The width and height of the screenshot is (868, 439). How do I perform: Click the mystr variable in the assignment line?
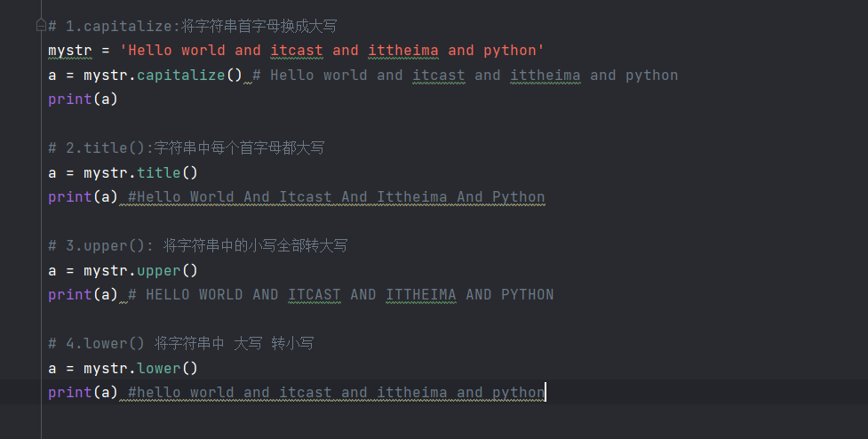[x=70, y=51]
